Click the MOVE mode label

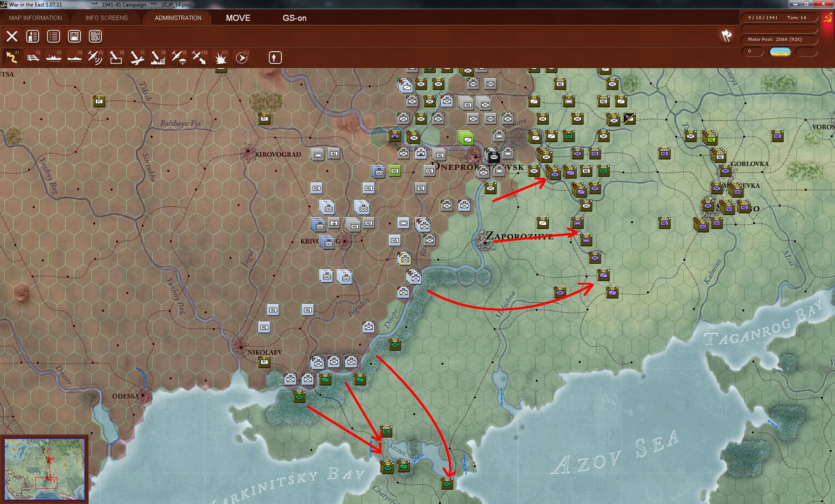pyautogui.click(x=238, y=18)
